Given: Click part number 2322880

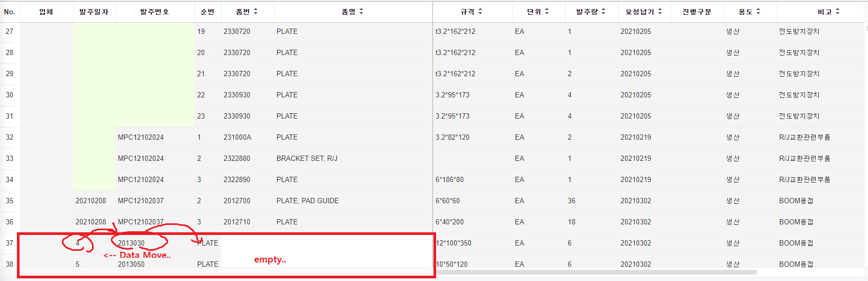Looking at the screenshot, I should 237,158.
